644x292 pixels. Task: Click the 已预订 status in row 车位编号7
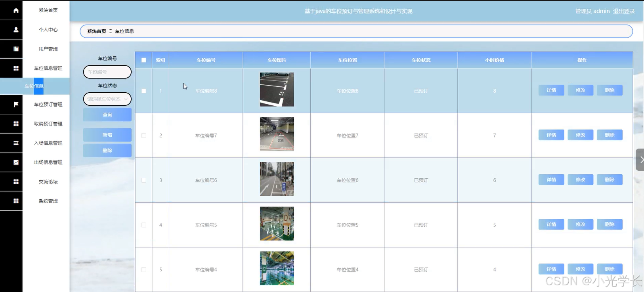coord(421,136)
